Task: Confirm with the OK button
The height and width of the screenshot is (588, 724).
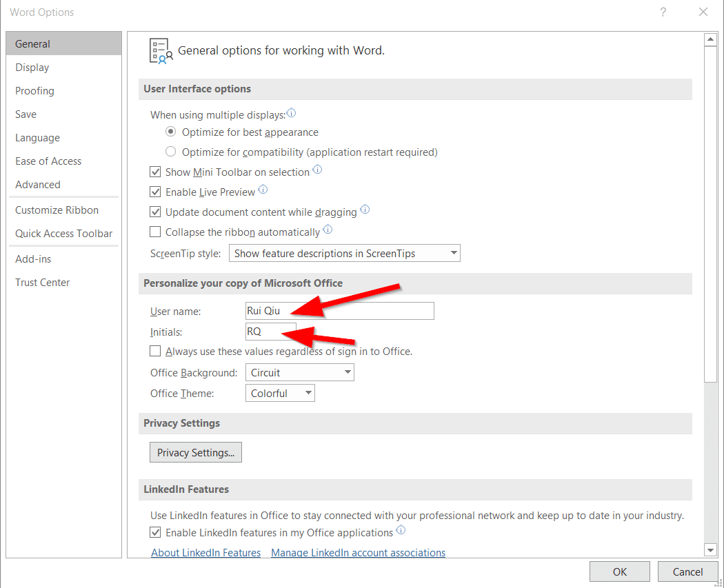Action: coord(620,572)
